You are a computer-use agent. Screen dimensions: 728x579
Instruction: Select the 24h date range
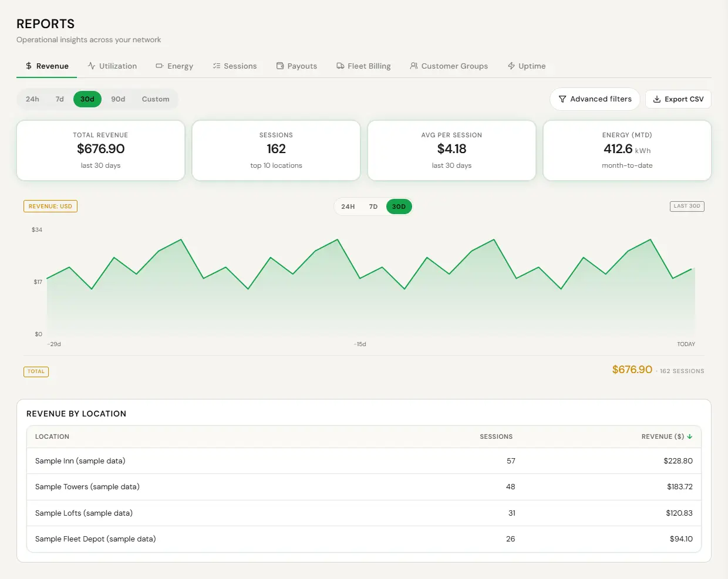[x=32, y=99]
